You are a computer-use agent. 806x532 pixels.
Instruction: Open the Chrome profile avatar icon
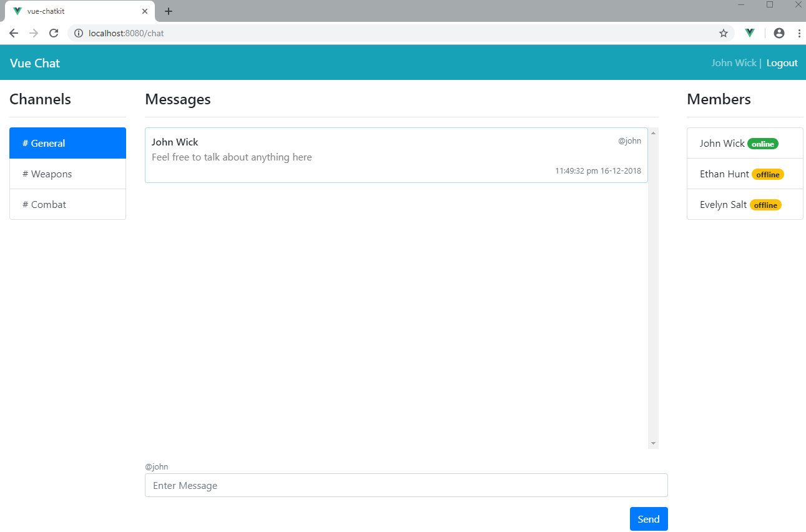click(x=779, y=32)
